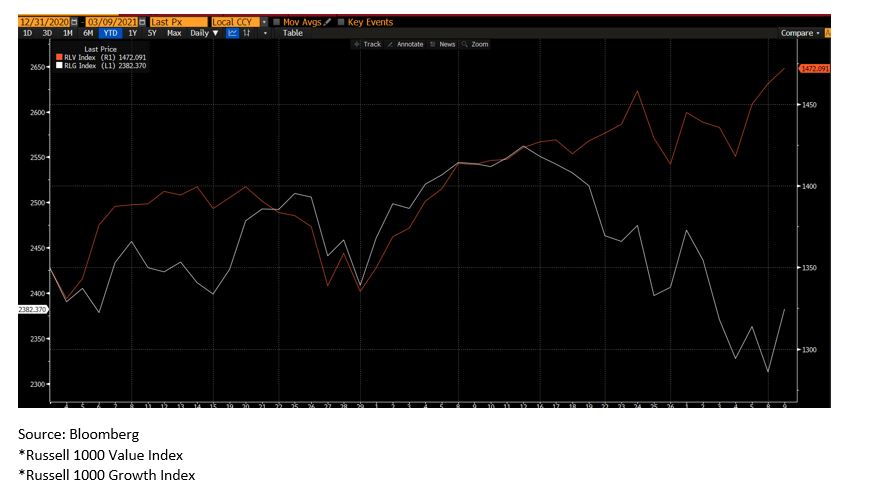Click the Source: Bloomberg caption
Screen dimensions: 874x500
[79, 434]
